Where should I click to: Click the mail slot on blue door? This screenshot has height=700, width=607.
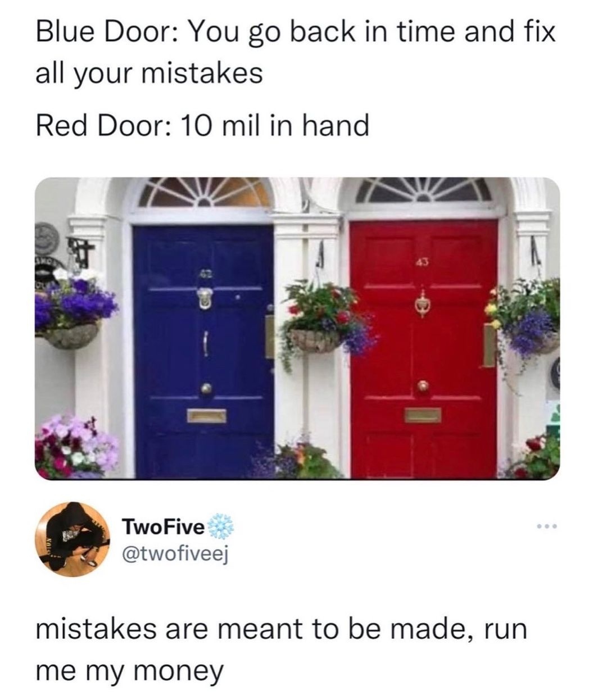coord(207,416)
